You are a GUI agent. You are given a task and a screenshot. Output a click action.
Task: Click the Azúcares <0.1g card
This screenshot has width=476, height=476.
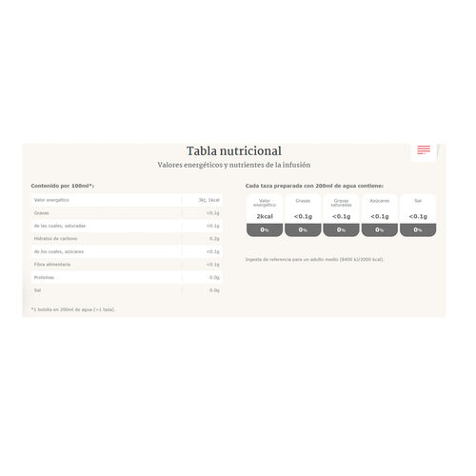(380, 215)
